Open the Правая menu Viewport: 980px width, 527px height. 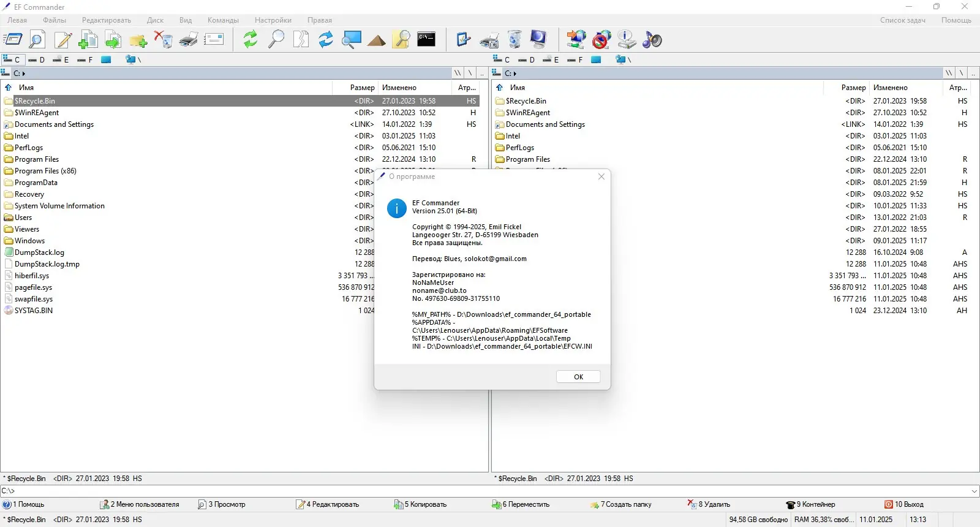320,20
